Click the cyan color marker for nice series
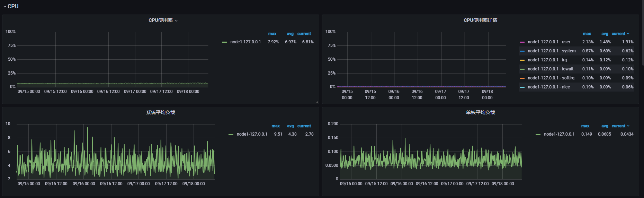Image resolution: width=644 pixels, height=198 pixels. [522, 87]
